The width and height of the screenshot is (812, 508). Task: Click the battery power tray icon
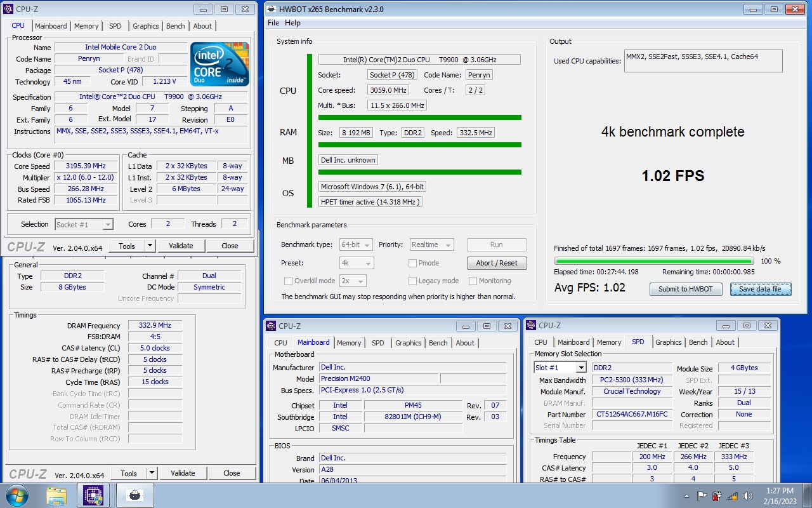pyautogui.click(x=717, y=496)
